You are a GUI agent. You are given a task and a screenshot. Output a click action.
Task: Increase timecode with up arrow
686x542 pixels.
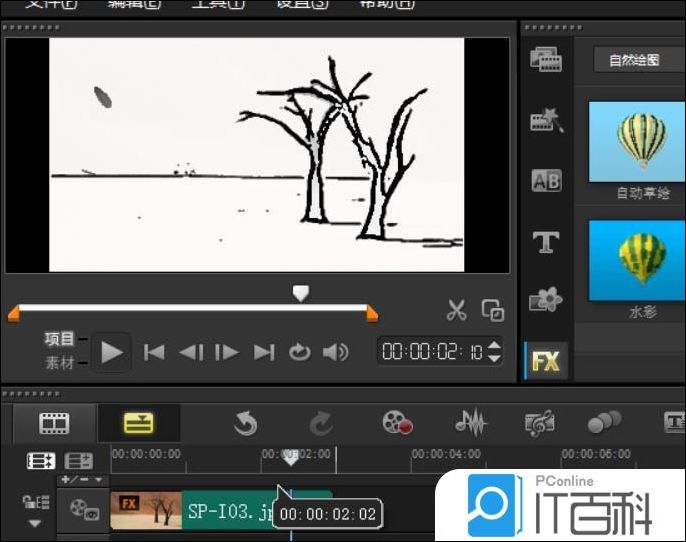(494, 345)
